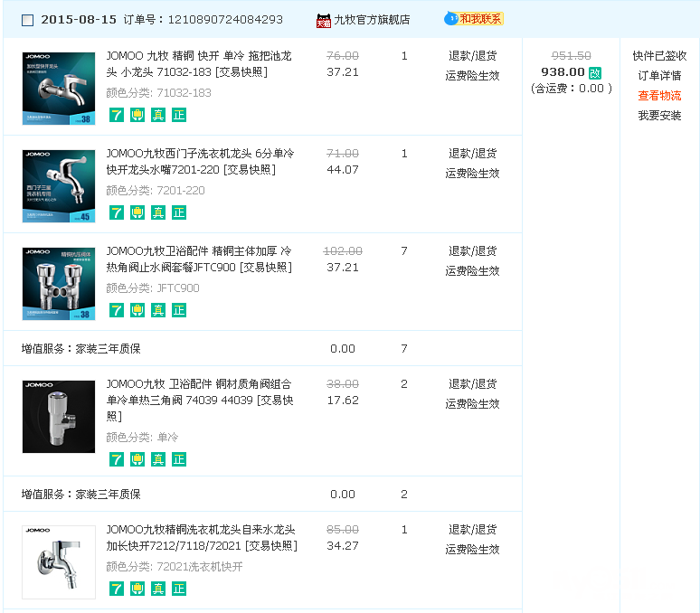Click the 正 authentic icon for JFTC900
Screen dimensions: 700x613
pos(179,310)
